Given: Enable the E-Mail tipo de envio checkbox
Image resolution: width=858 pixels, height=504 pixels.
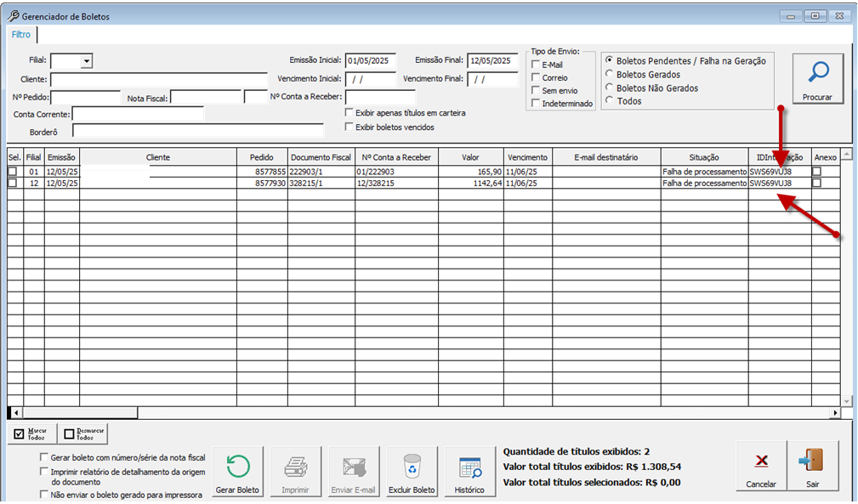Looking at the screenshot, I should point(536,65).
